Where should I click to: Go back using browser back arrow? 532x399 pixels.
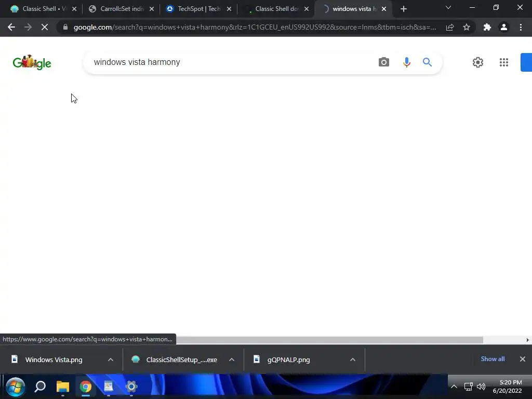tap(11, 27)
